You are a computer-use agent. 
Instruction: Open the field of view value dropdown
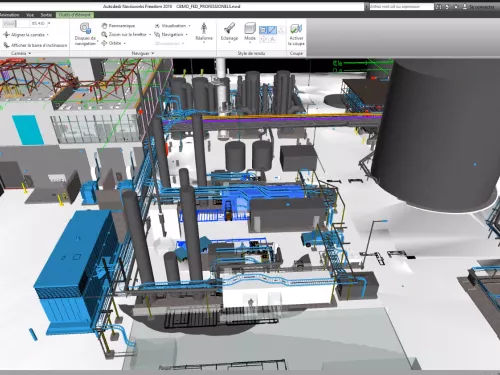49,23
